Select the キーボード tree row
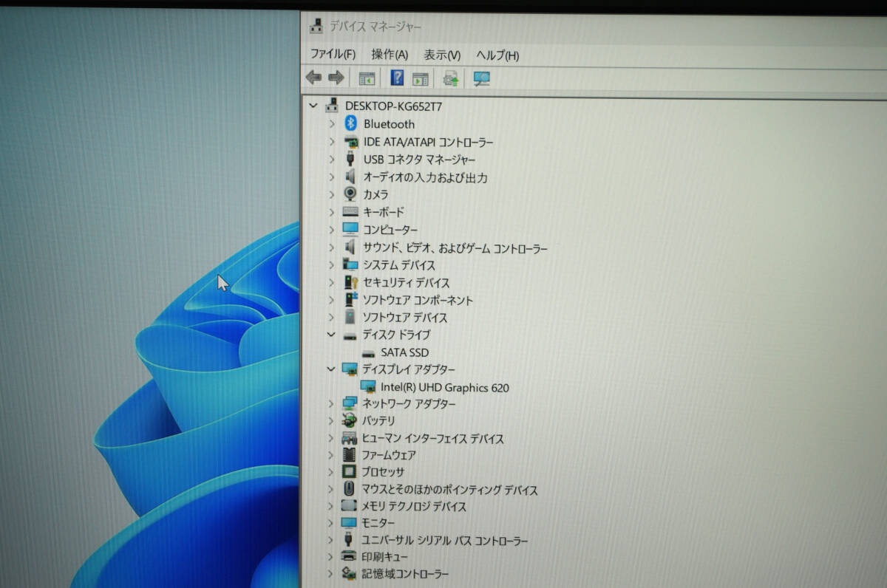887x588 pixels. (384, 212)
